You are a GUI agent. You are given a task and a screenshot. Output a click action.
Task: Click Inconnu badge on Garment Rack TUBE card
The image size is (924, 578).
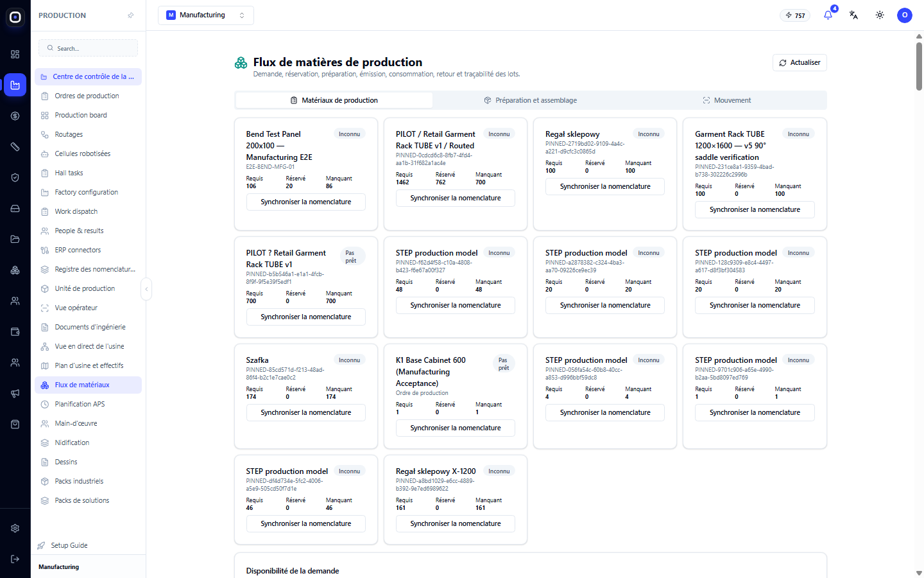click(x=798, y=134)
